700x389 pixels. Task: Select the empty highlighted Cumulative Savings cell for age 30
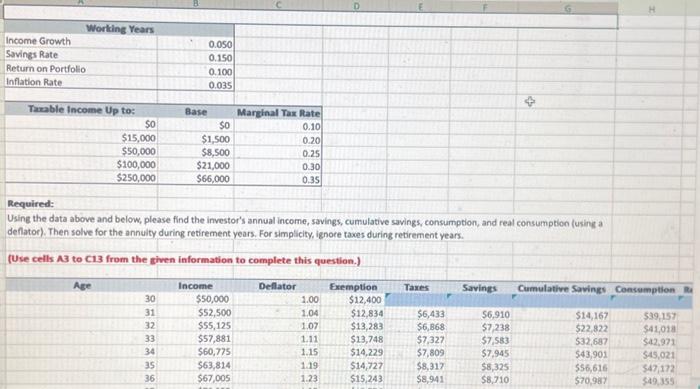tap(562, 301)
